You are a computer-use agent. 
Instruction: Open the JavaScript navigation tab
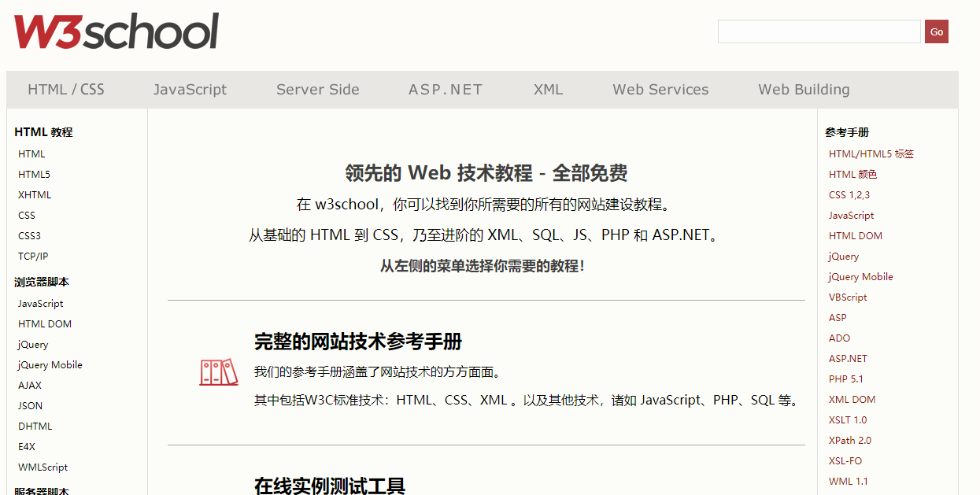[190, 89]
